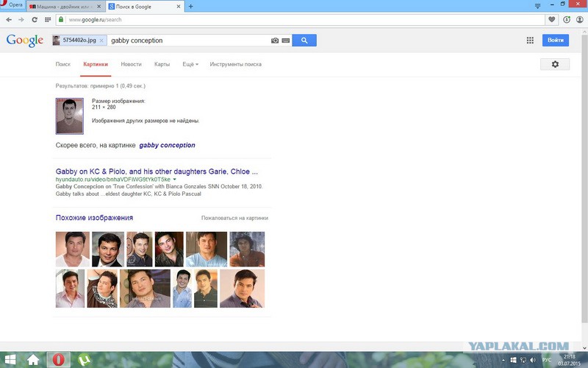Open the Google apps grid icon
The width and height of the screenshot is (588, 368).
point(530,40)
